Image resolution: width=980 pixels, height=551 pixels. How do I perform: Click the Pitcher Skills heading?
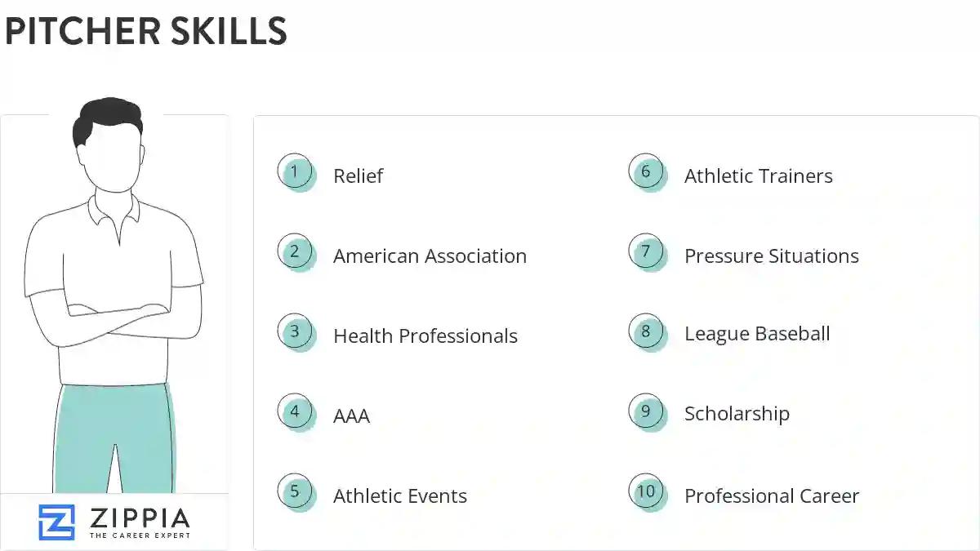tap(145, 32)
